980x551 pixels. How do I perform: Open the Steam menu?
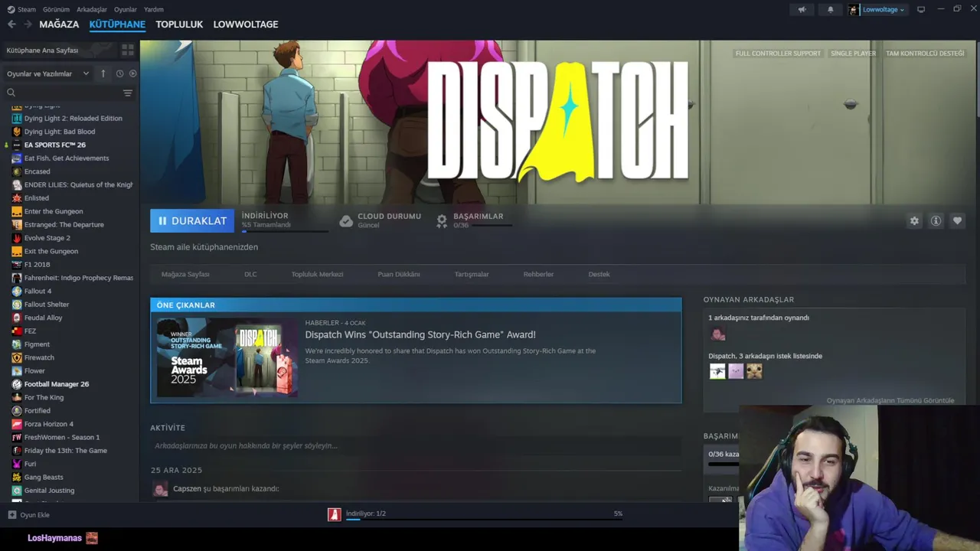(x=21, y=10)
